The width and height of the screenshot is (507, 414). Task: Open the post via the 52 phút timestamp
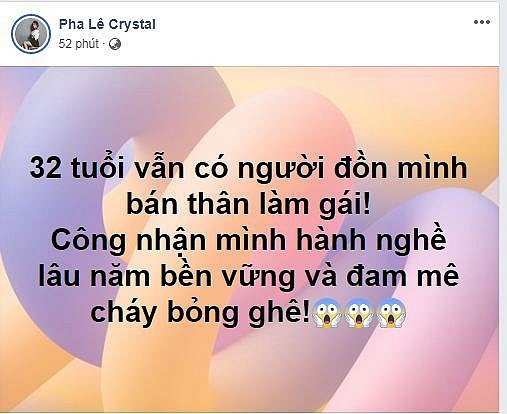pos(79,44)
